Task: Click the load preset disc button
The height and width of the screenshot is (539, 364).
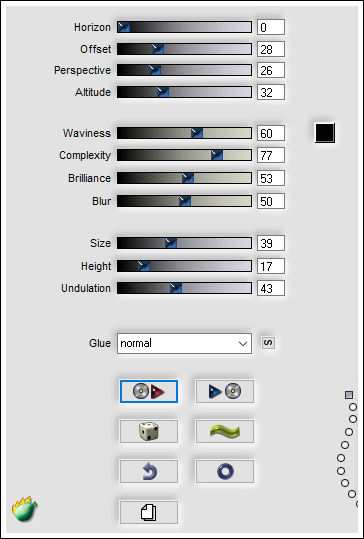Action: [x=149, y=391]
